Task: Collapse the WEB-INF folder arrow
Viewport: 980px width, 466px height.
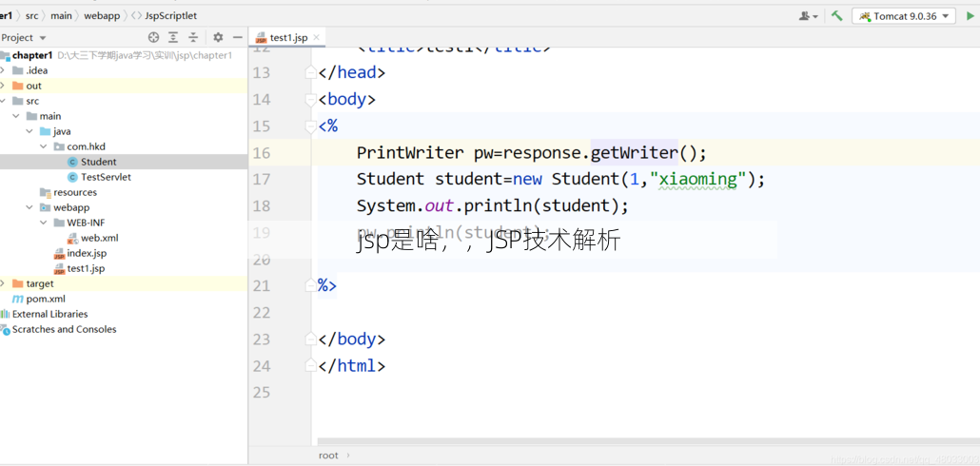Action: tap(43, 223)
